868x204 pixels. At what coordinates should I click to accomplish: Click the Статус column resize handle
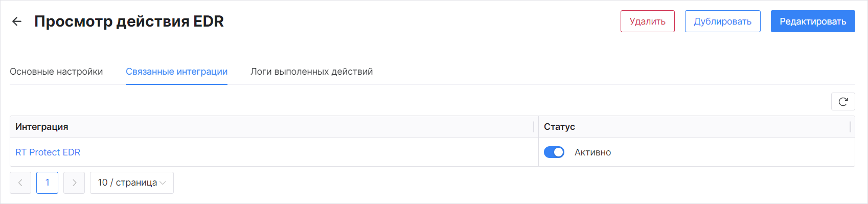pos(850,127)
